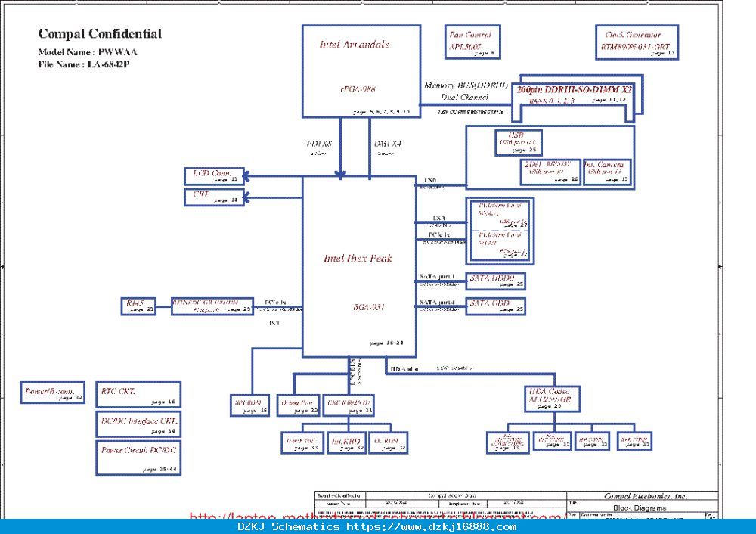
Task: Select the Int. Camera block
Action: [x=607, y=172]
